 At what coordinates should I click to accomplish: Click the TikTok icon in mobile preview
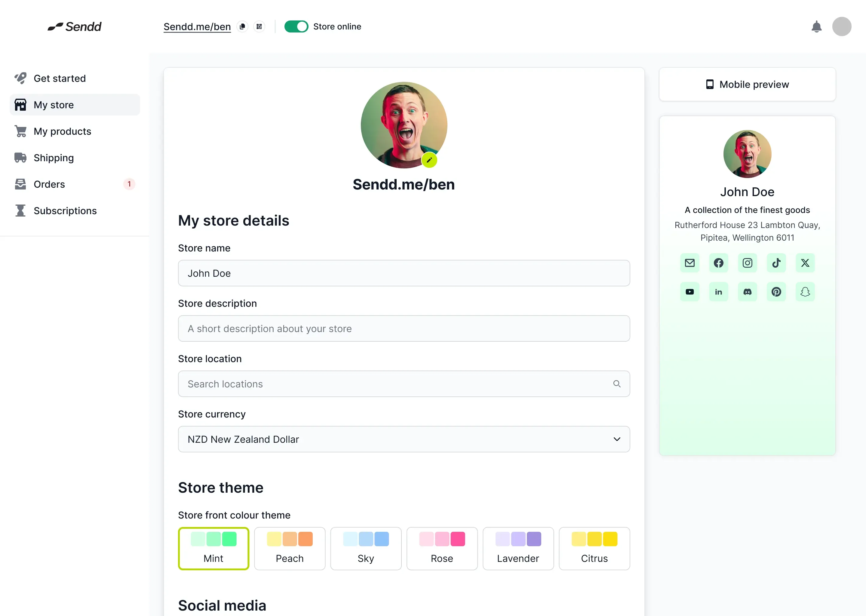point(776,263)
